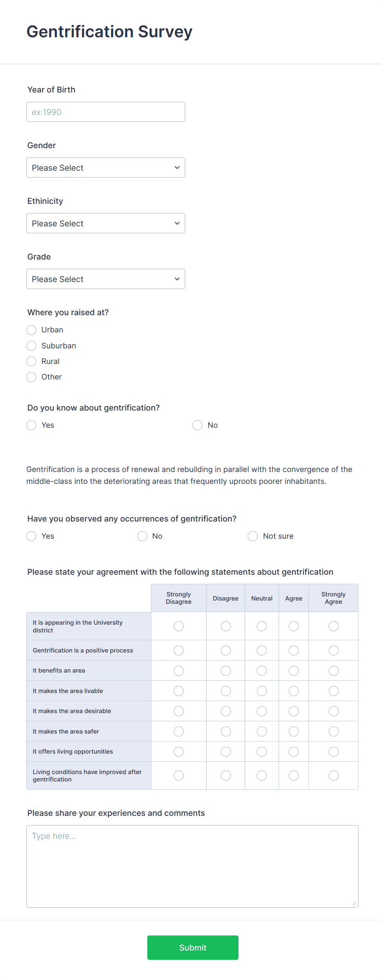The image size is (381, 980).
Task: Select No for observed gentrification
Action: pos(142,536)
